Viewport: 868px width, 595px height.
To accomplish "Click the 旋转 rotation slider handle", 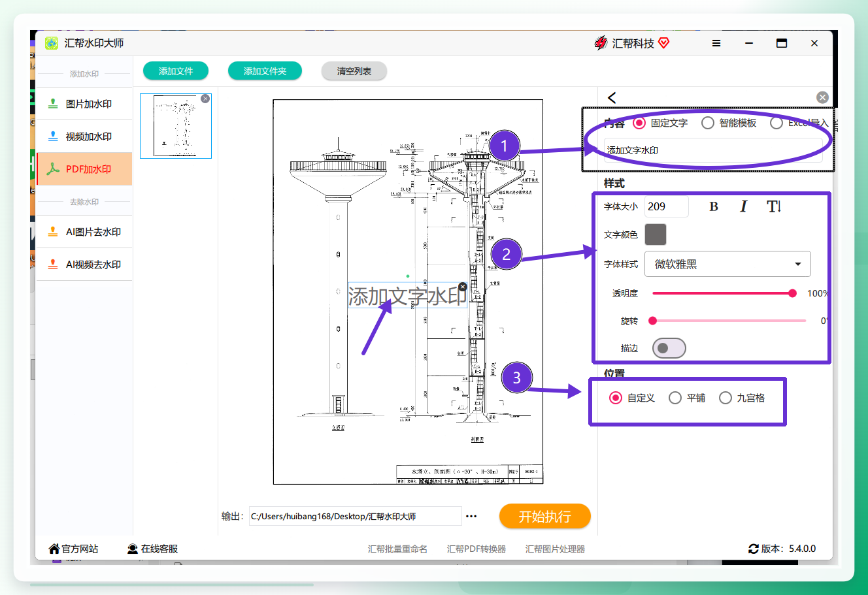I will (652, 321).
